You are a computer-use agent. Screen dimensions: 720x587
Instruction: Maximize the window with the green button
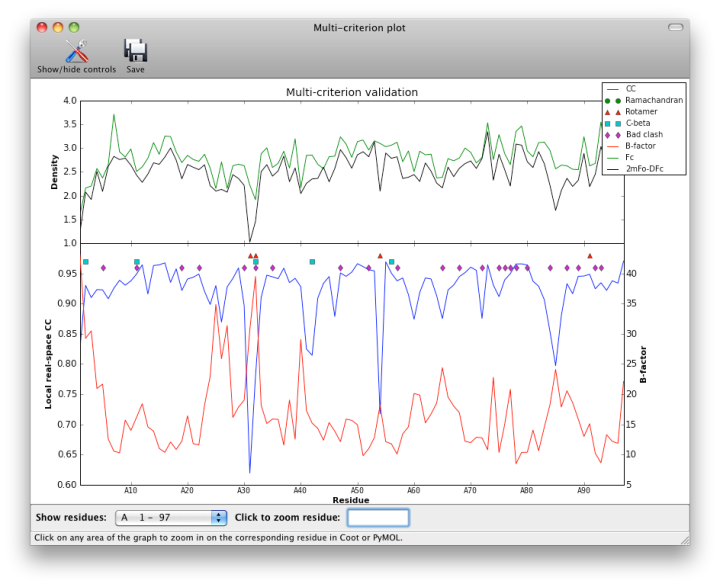click(74, 28)
